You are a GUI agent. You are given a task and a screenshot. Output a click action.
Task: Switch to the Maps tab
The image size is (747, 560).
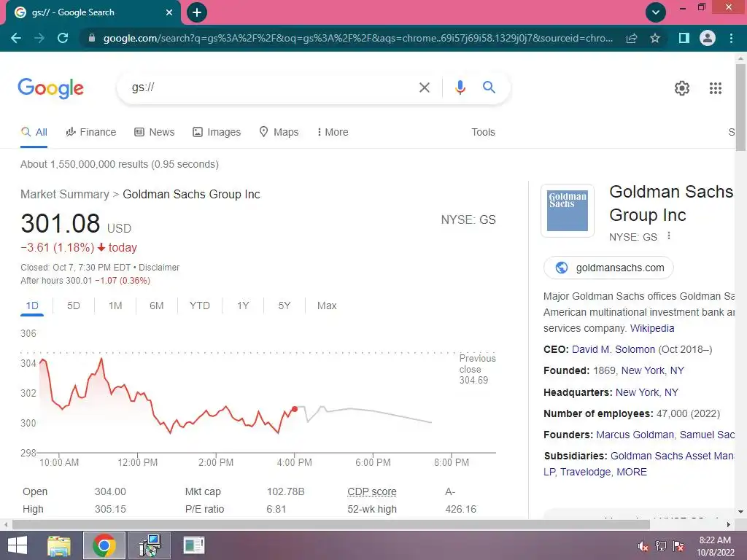279,133
